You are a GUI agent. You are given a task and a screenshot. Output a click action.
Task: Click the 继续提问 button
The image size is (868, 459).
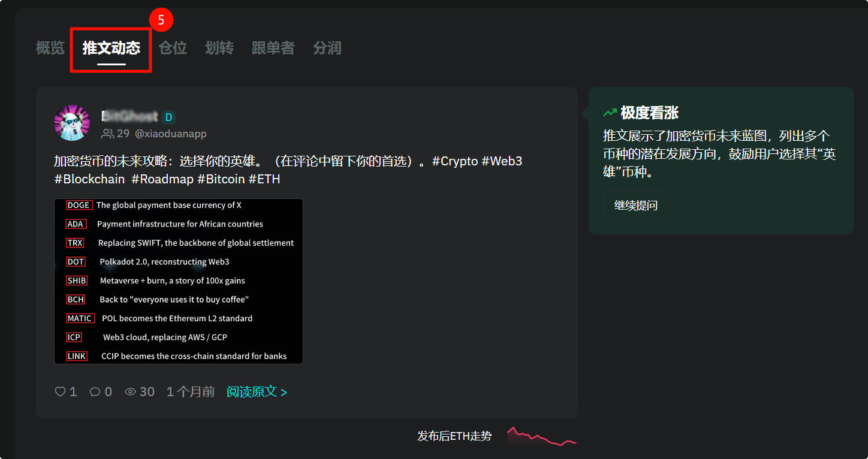click(x=635, y=206)
